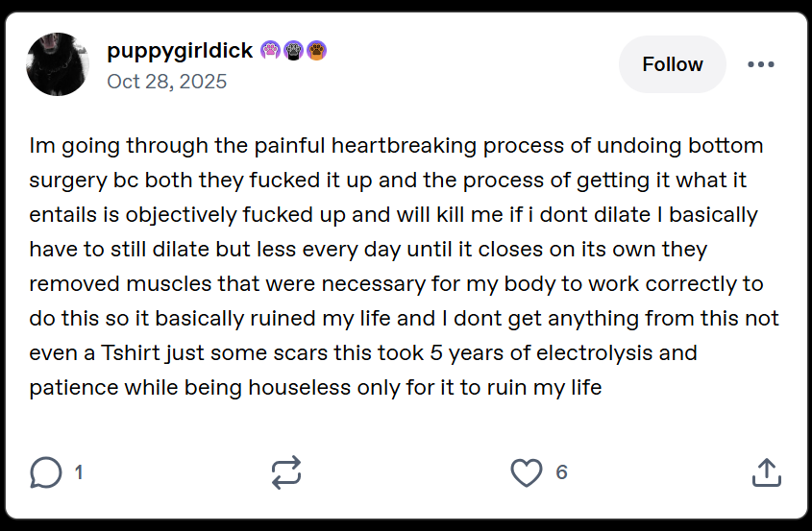Click the grey-and-black paw badge in the middle
Image resolution: width=812 pixels, height=531 pixels.
click(x=293, y=51)
